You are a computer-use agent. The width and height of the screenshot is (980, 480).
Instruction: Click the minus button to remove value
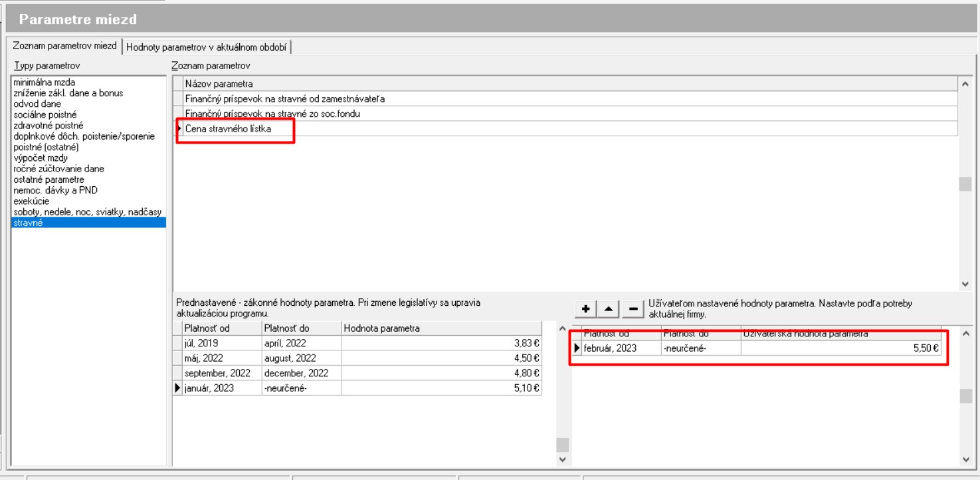click(x=633, y=308)
